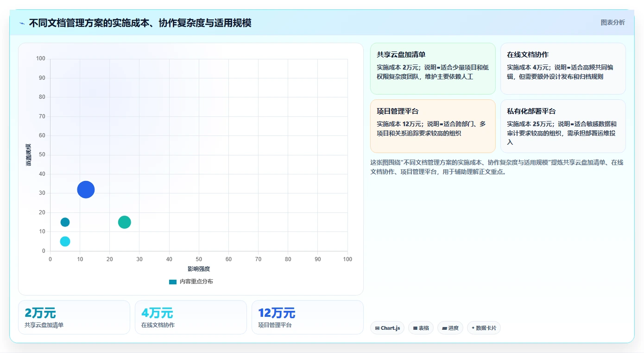Click the 表格 tag
The width and height of the screenshot is (644, 353).
point(421,328)
